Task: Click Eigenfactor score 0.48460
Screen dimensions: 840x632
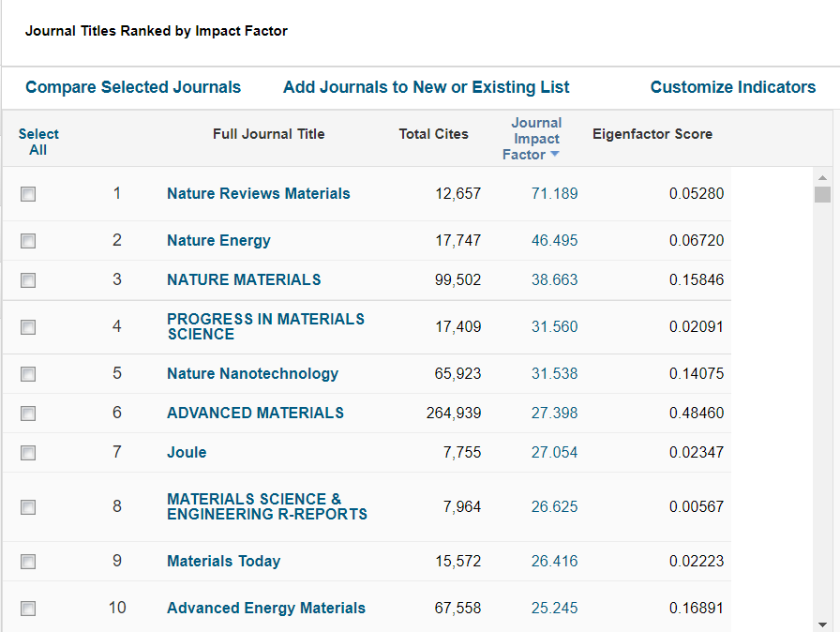Action: tap(697, 413)
